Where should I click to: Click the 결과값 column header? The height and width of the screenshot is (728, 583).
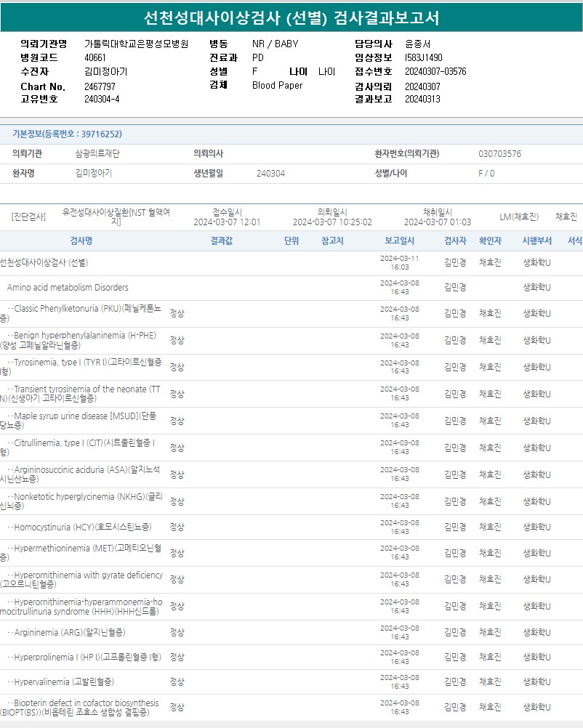point(221,241)
